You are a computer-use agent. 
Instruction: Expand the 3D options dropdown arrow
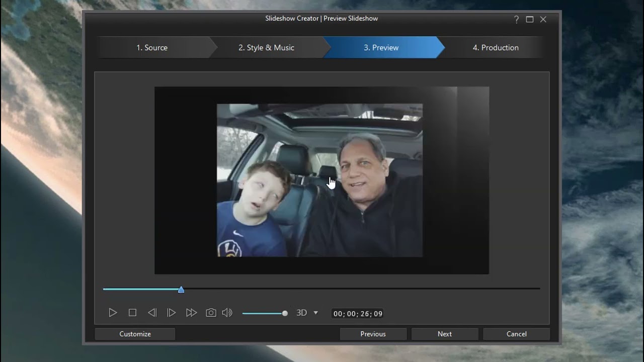click(316, 313)
